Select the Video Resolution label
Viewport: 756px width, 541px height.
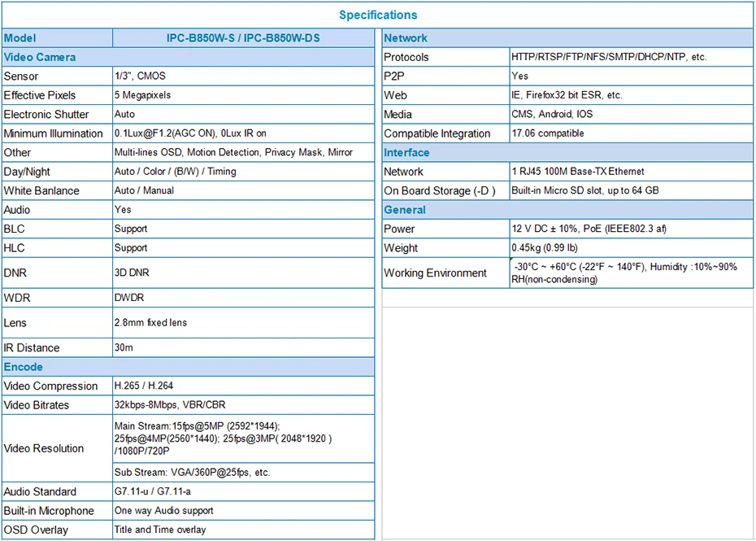tap(43, 448)
